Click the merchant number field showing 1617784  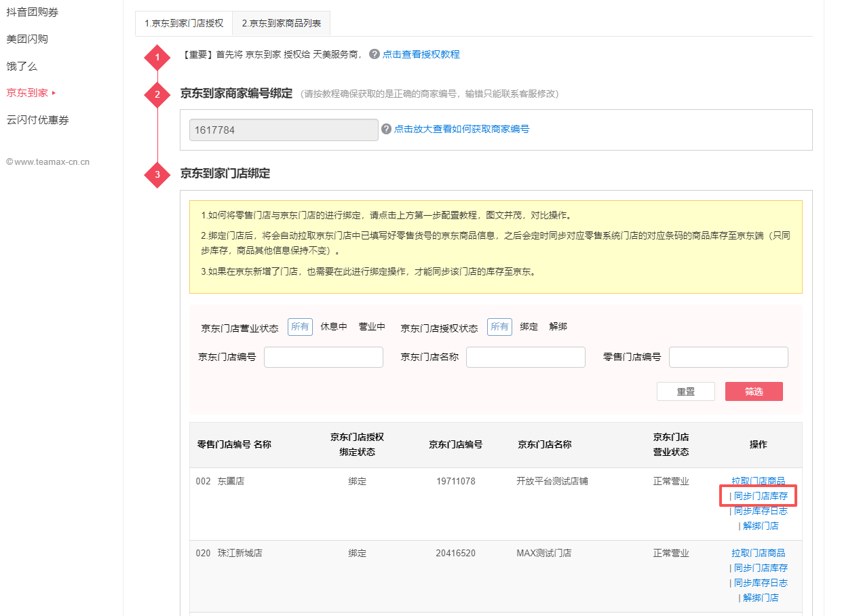[284, 130]
